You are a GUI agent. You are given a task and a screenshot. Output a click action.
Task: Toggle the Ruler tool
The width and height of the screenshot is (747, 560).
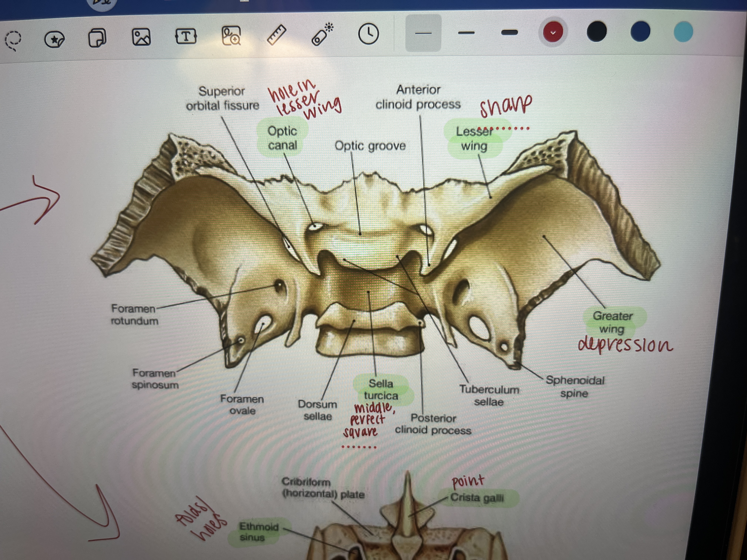tap(277, 35)
